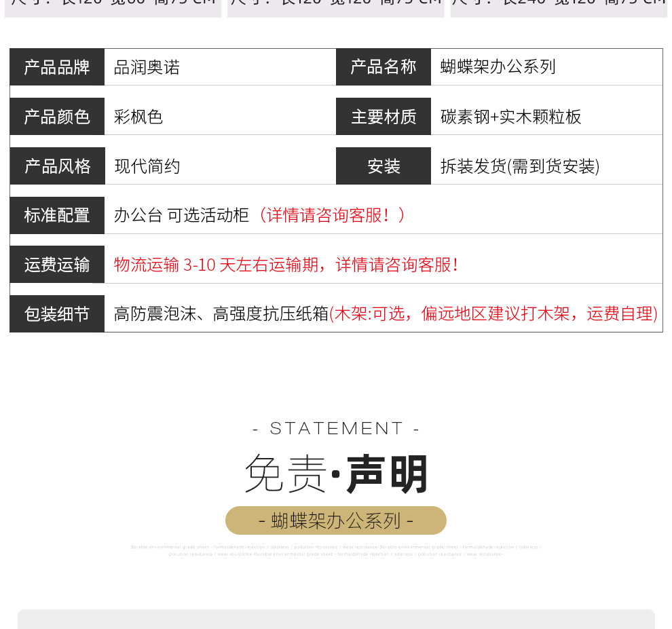
Task: Select style text 现代简约
Action: click(x=146, y=166)
